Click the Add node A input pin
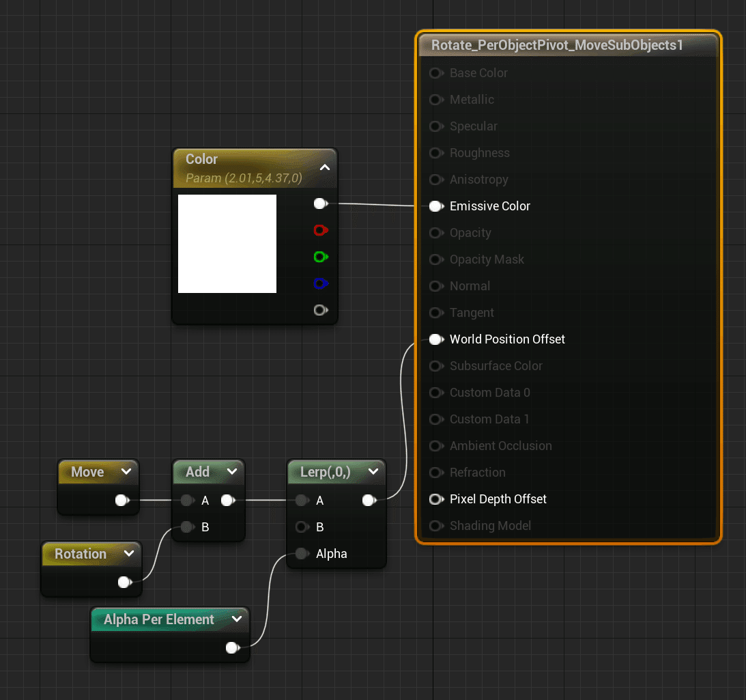This screenshot has height=700, width=746. (x=188, y=501)
